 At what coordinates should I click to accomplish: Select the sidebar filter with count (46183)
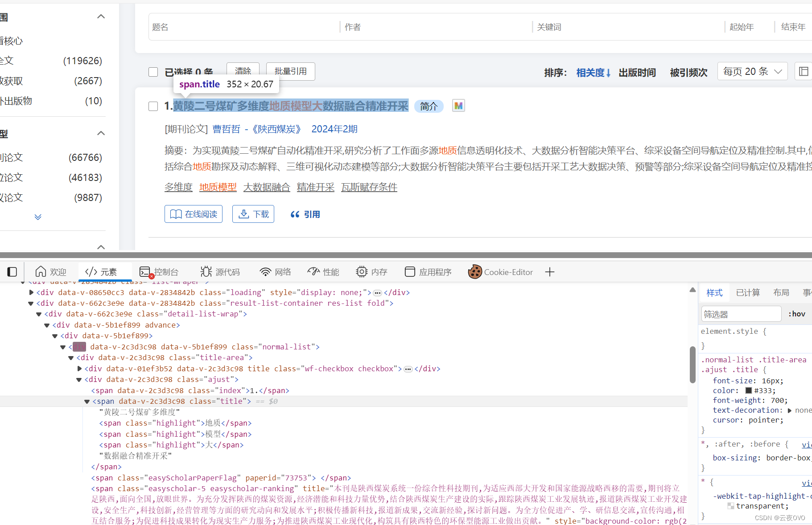click(x=51, y=177)
